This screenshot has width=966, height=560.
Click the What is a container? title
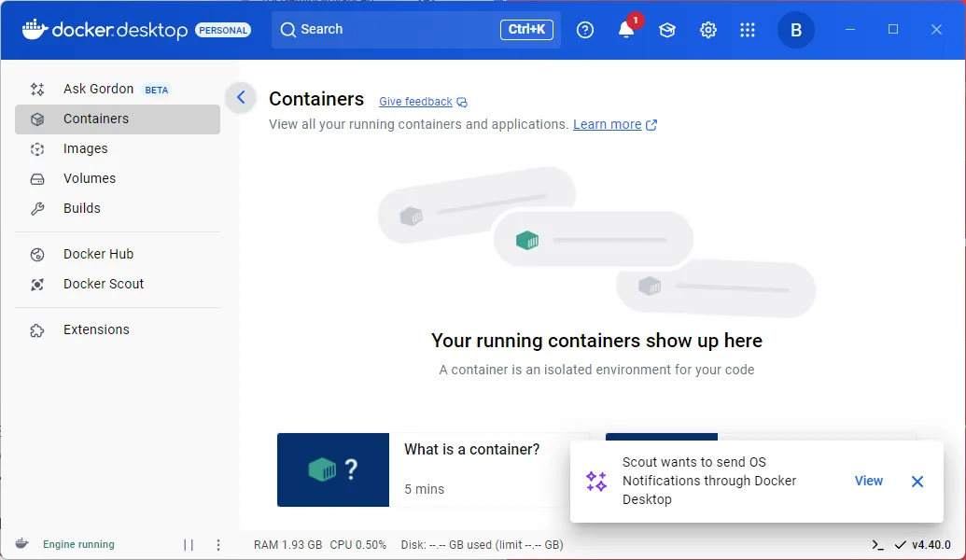click(472, 449)
